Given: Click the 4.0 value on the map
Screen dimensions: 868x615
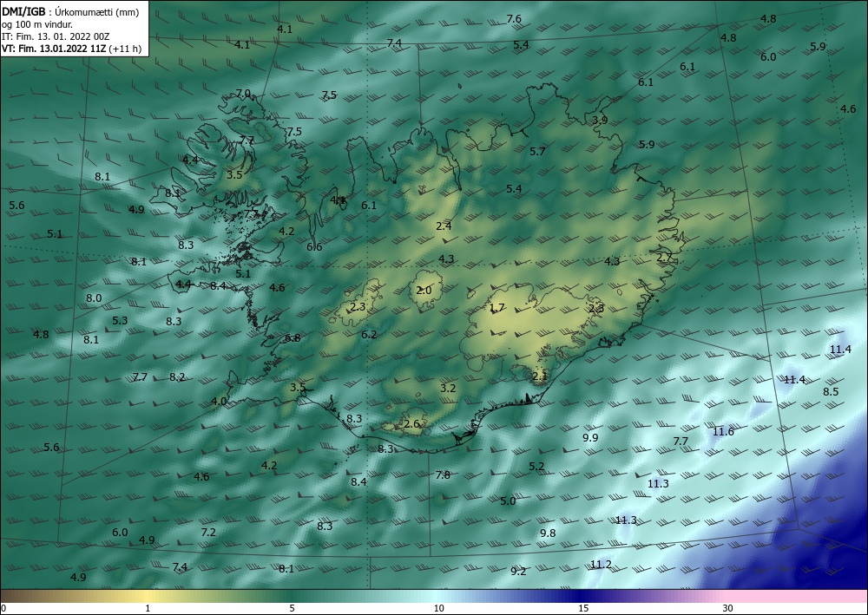Looking at the screenshot, I should 219,401.
